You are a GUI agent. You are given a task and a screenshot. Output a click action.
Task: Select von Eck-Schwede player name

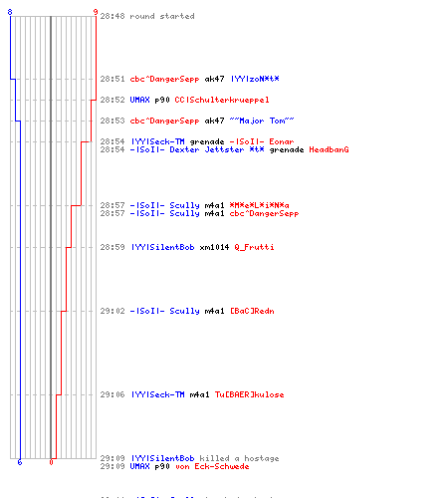click(212, 466)
